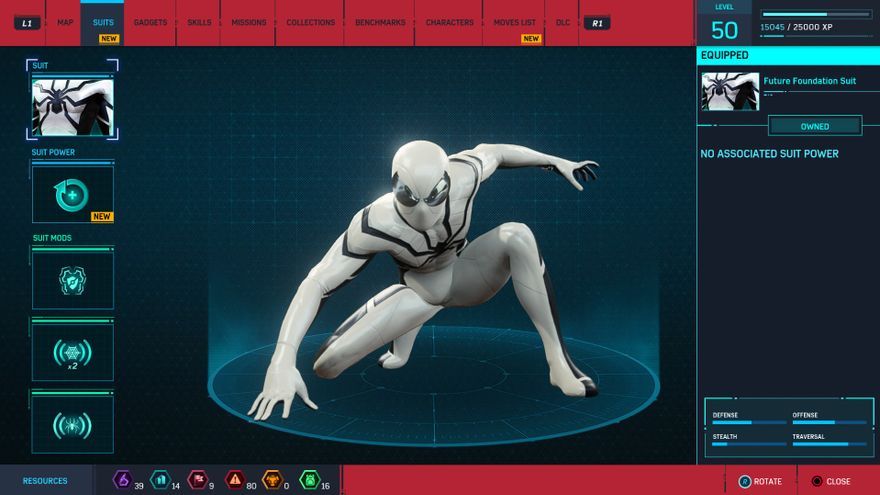Click the NEW badge under Moves List
The width and height of the screenshot is (880, 495).
pyautogui.click(x=531, y=39)
